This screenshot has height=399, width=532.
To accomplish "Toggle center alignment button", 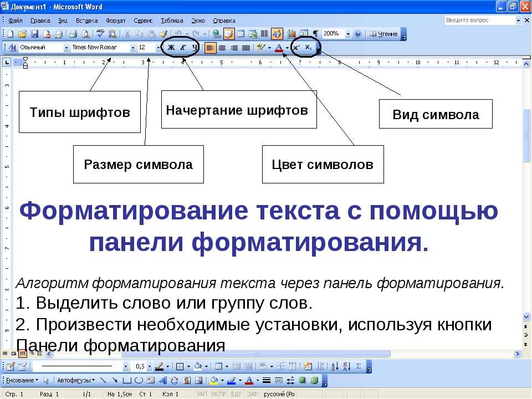I will click(x=222, y=48).
